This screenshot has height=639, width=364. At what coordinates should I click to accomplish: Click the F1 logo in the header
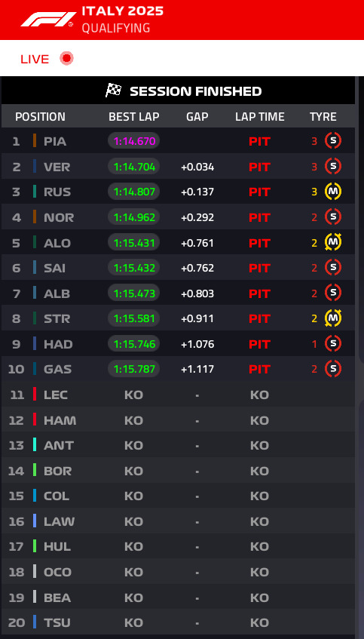48,20
